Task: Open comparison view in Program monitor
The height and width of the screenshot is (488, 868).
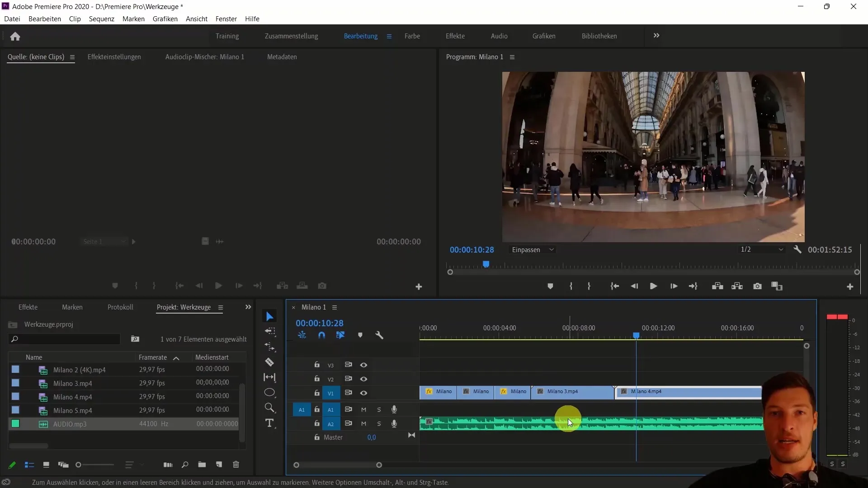Action: point(777,286)
